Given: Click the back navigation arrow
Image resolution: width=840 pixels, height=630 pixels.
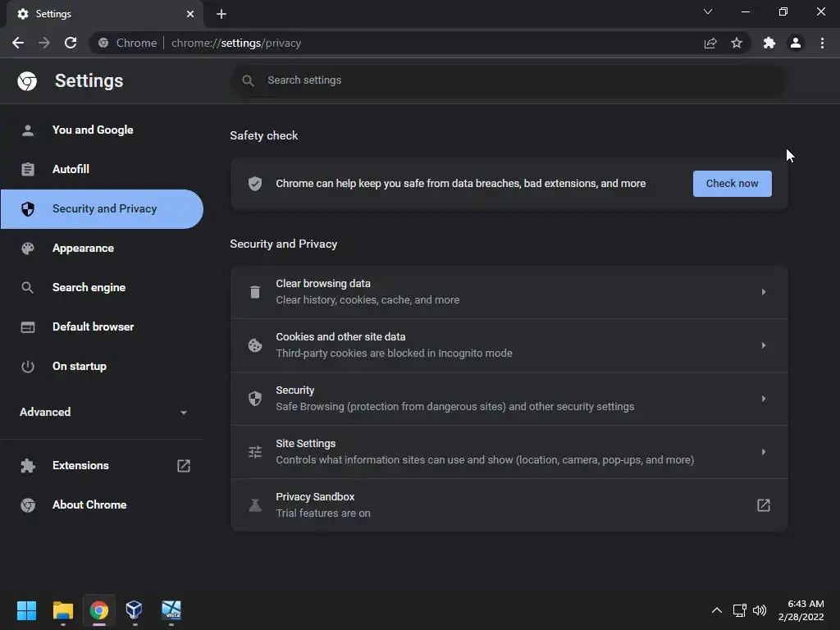Looking at the screenshot, I should coord(18,43).
